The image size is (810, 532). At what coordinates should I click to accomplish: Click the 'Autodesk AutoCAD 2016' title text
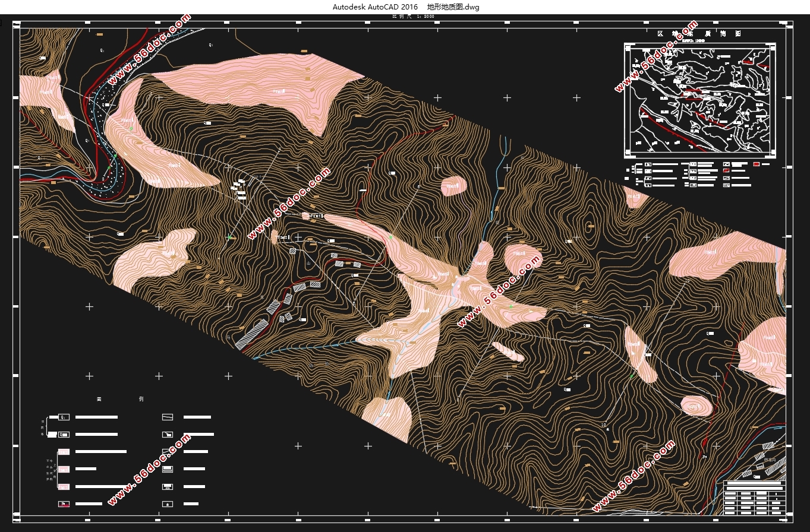(375, 7)
